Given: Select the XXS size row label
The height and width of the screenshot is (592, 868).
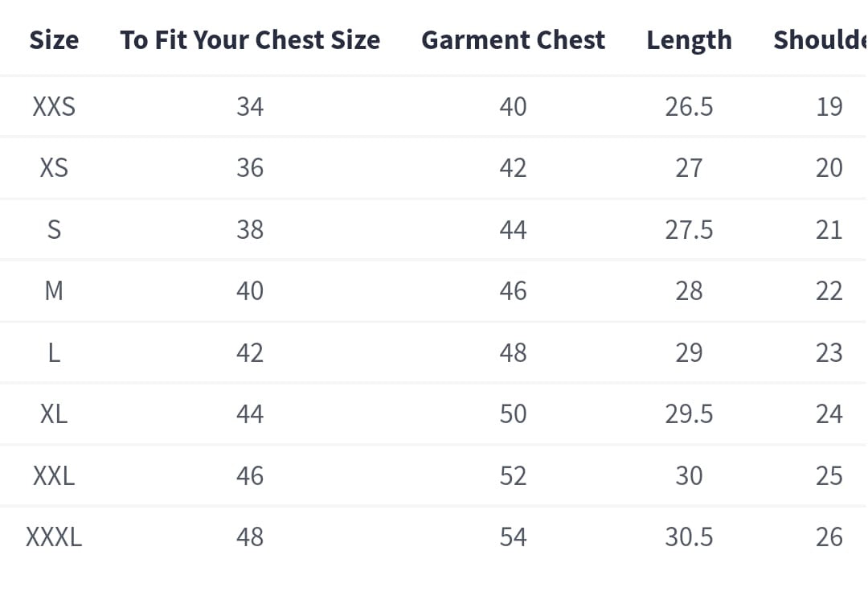Looking at the screenshot, I should pyautogui.click(x=54, y=106).
